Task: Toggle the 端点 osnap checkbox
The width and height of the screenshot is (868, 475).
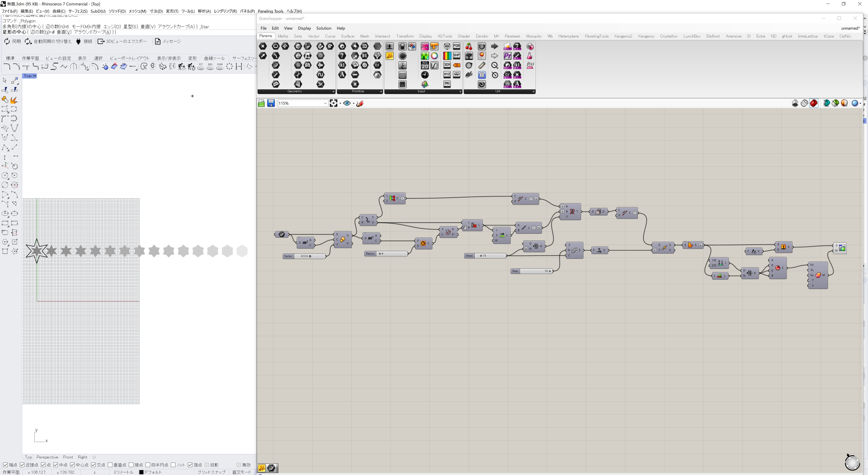Action: click(5, 465)
